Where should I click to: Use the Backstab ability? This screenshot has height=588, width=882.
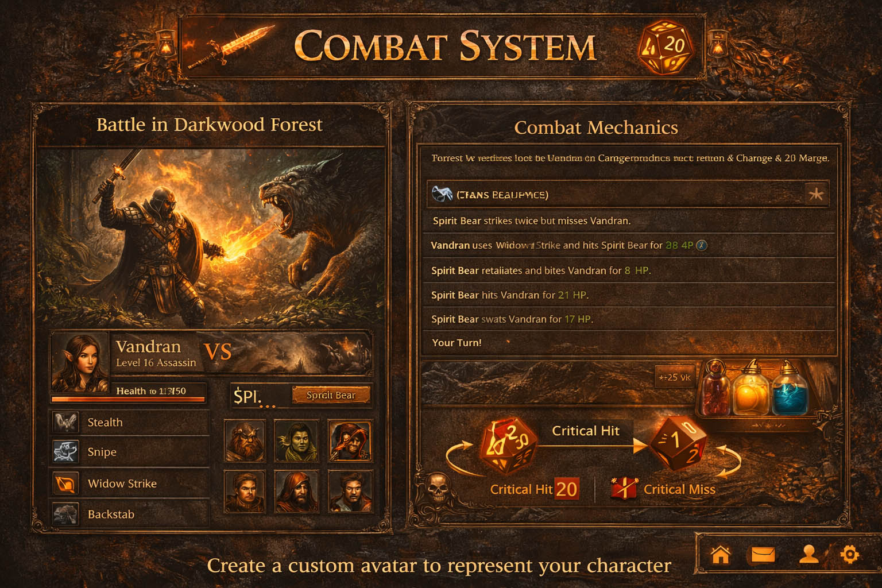(x=130, y=514)
